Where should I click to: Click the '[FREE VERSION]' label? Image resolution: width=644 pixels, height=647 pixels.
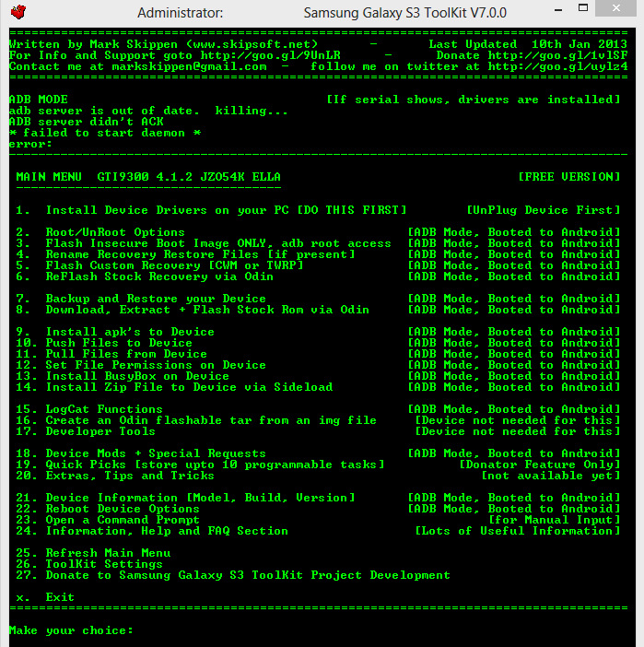[x=569, y=177]
